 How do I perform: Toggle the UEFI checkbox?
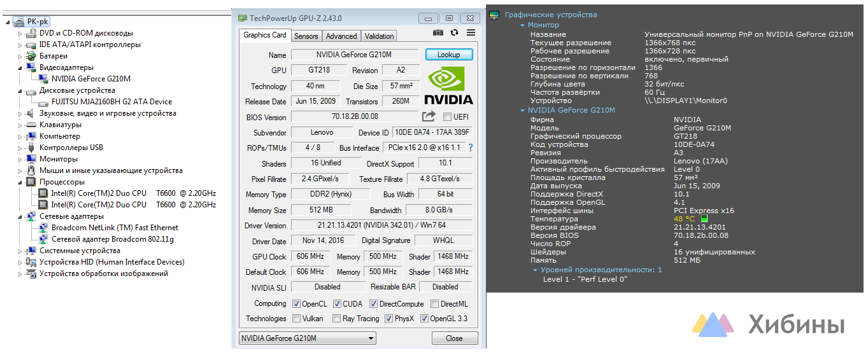coord(447,116)
